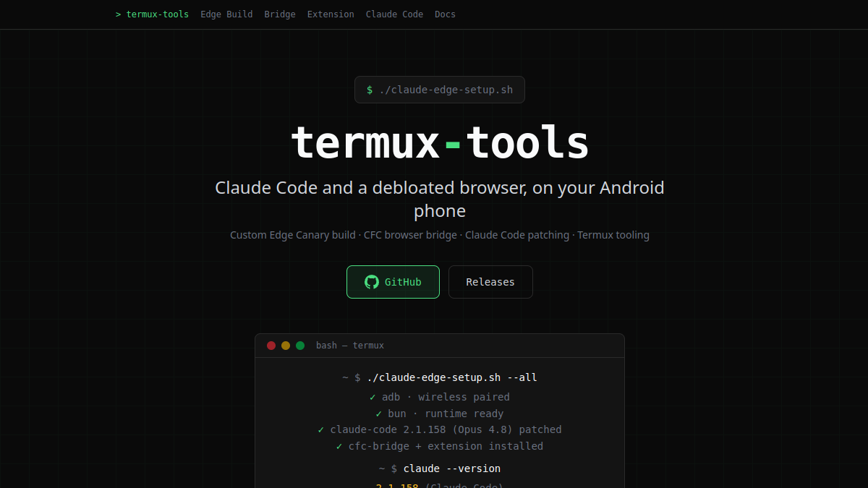Click the GitHub octocat icon
The height and width of the screenshot is (488, 868).
[372, 282]
